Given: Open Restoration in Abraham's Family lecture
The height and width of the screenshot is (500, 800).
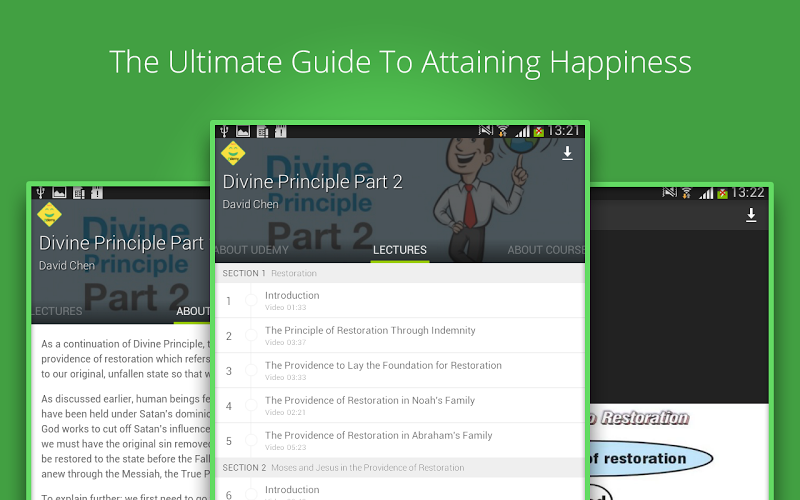Looking at the screenshot, I should click(400, 440).
